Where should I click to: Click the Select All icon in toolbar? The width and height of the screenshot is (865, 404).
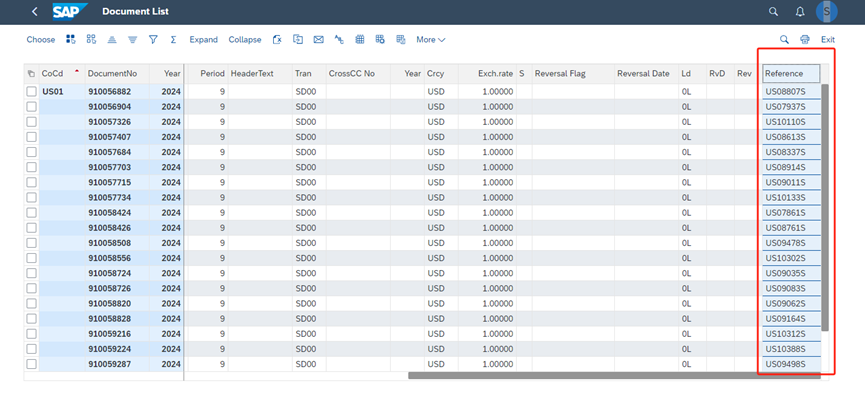pos(71,40)
